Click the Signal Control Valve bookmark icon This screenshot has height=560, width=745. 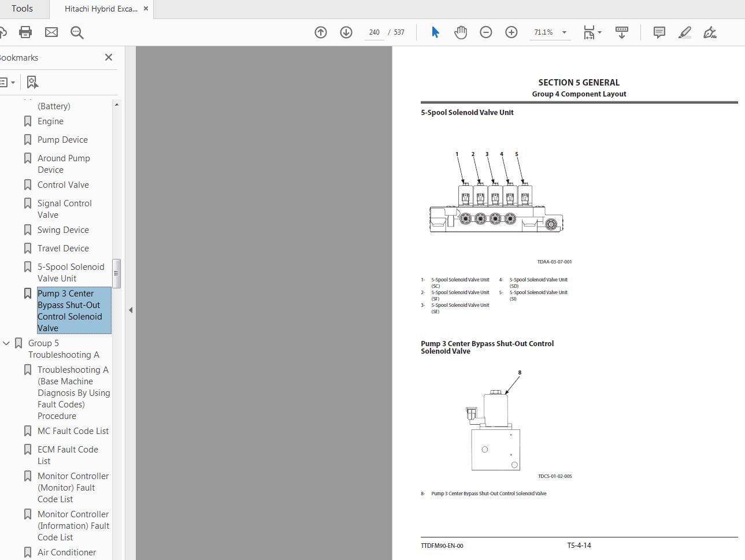[27, 203]
